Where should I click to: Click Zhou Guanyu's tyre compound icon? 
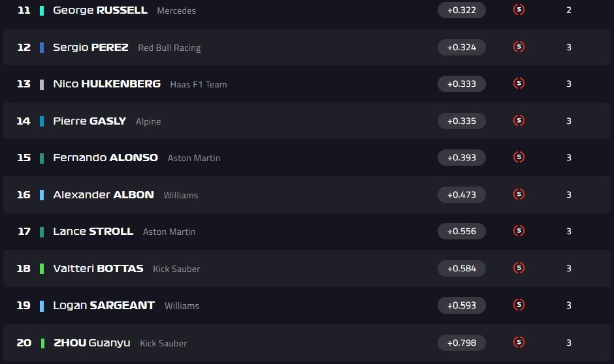(x=519, y=342)
